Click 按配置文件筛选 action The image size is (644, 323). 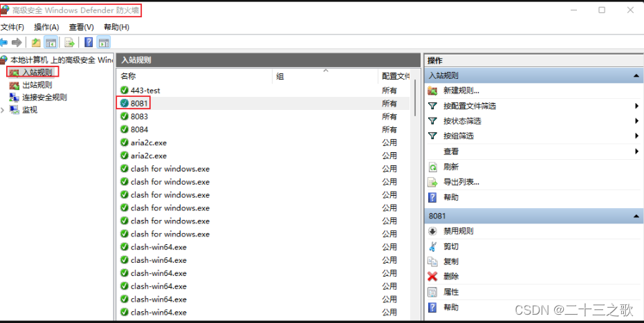click(x=470, y=106)
